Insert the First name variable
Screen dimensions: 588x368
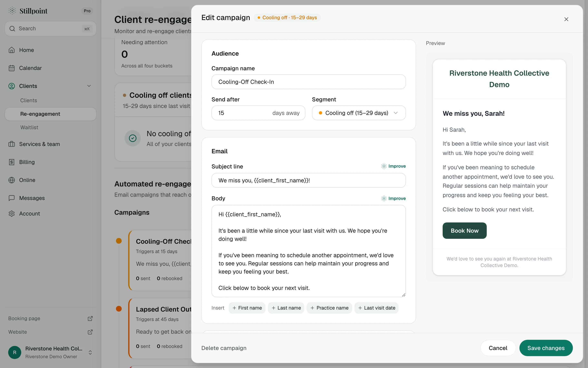point(247,308)
